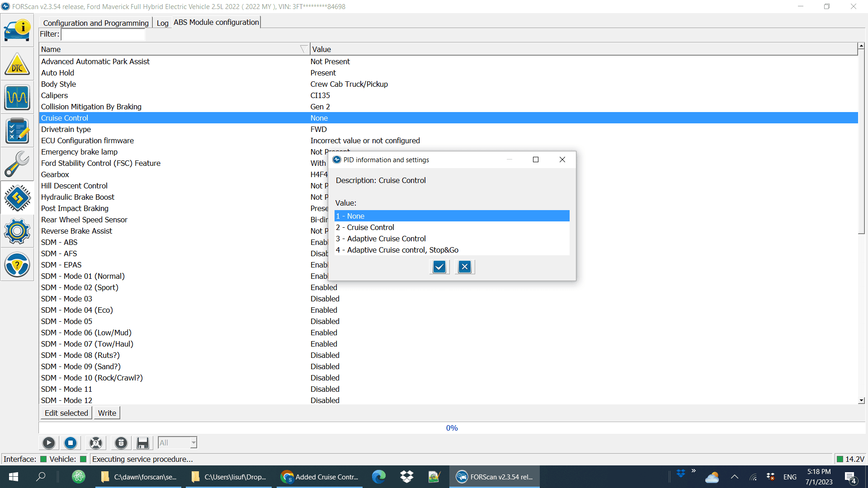Open the All dropdown in bottom toolbar

click(178, 443)
